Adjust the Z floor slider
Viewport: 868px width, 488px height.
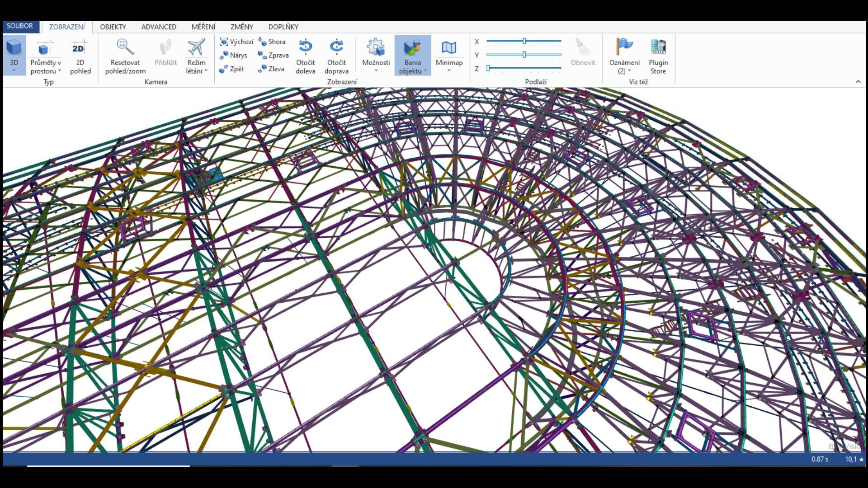click(524, 68)
